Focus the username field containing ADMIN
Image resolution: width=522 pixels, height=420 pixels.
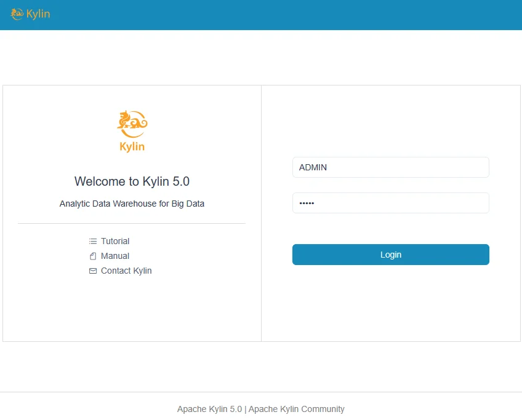pos(390,167)
